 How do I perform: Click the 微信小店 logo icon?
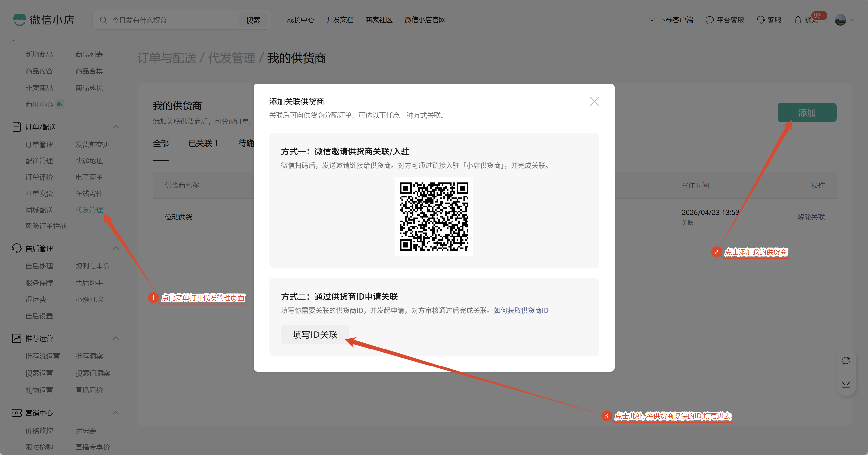pos(19,20)
